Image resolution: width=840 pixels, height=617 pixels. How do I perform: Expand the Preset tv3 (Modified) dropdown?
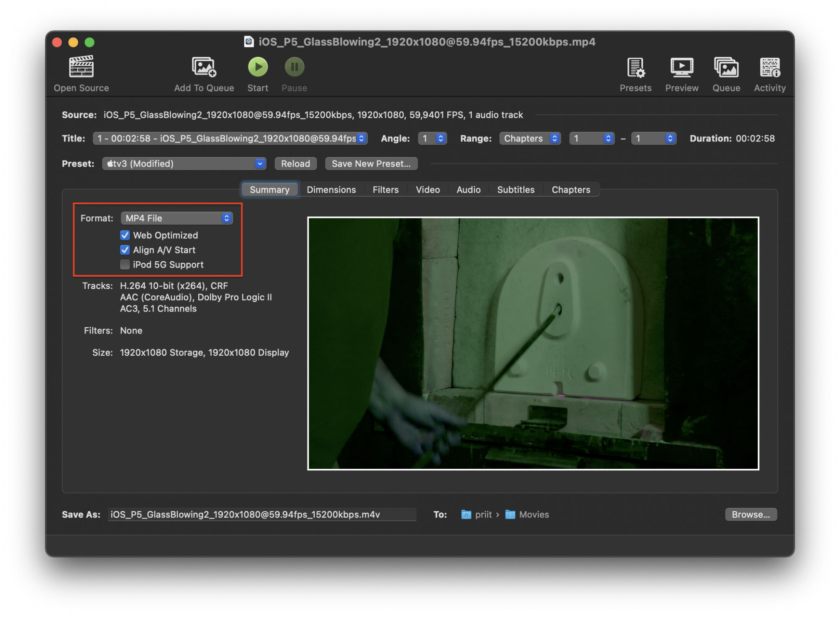[x=184, y=163]
